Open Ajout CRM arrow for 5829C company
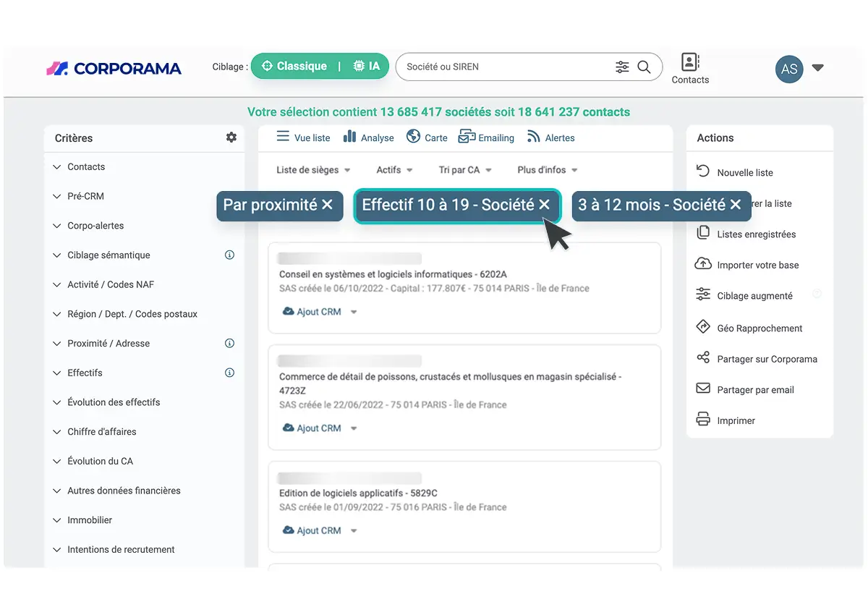This screenshot has height=615, width=868. [x=354, y=531]
